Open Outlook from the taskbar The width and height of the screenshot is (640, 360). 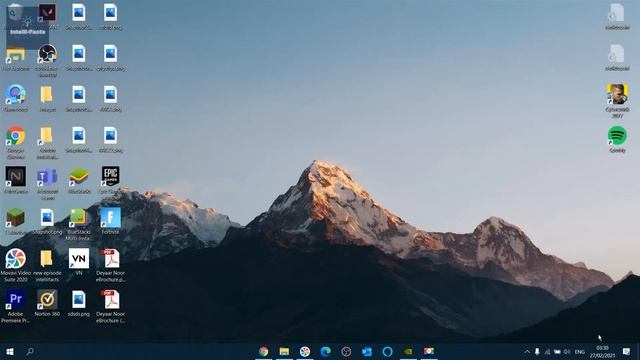coord(367,351)
